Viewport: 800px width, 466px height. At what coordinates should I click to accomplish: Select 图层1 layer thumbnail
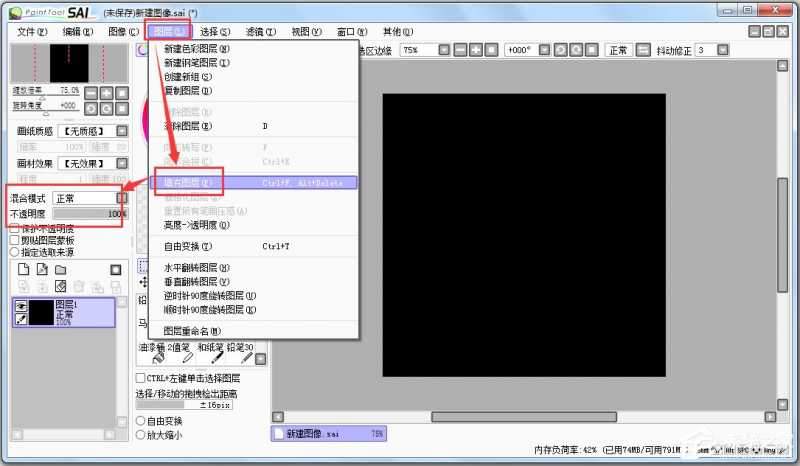coord(41,312)
